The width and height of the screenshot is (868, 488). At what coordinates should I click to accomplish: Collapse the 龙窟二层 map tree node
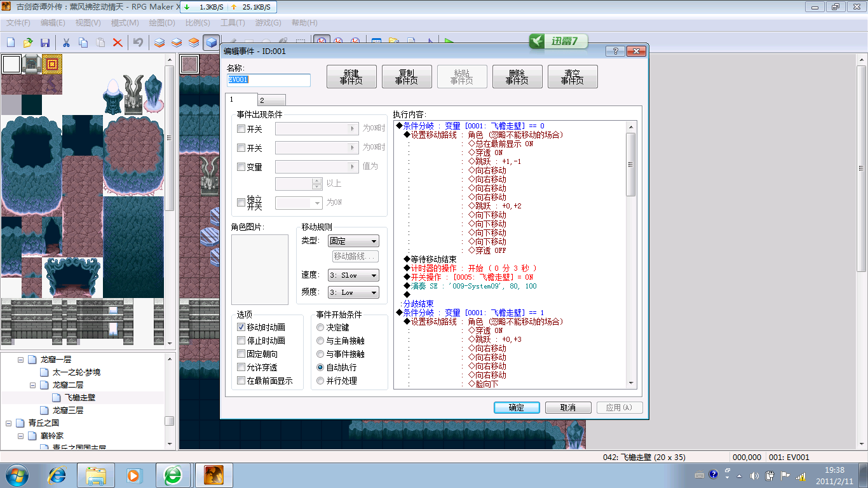tap(32, 385)
